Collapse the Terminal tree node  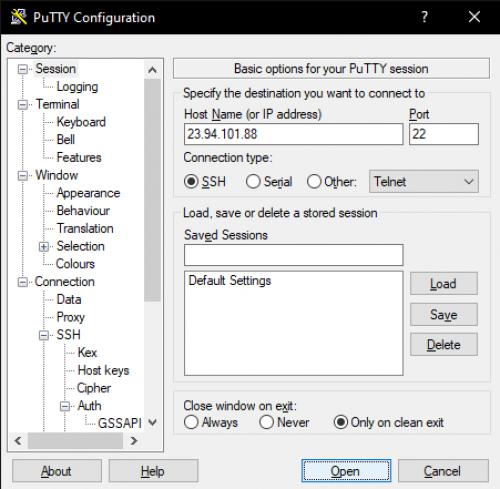23,105
